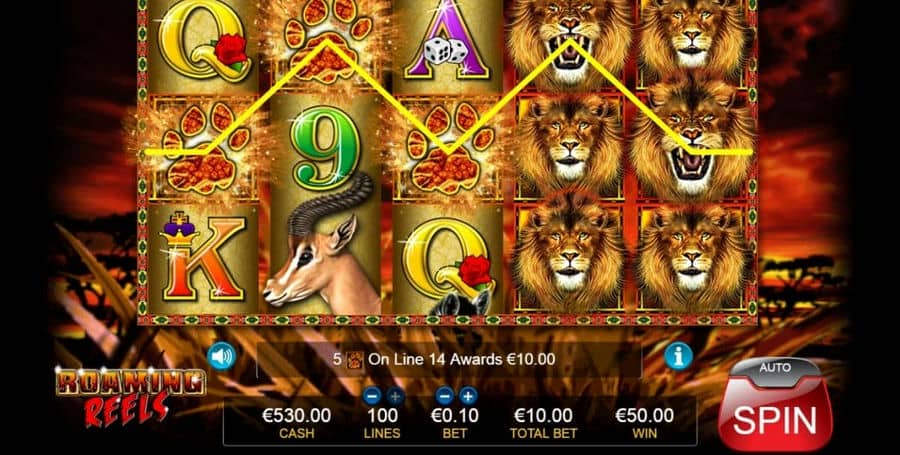Open the blue info paytable icon
Screen dimensions: 900x455
pyautogui.click(x=678, y=356)
